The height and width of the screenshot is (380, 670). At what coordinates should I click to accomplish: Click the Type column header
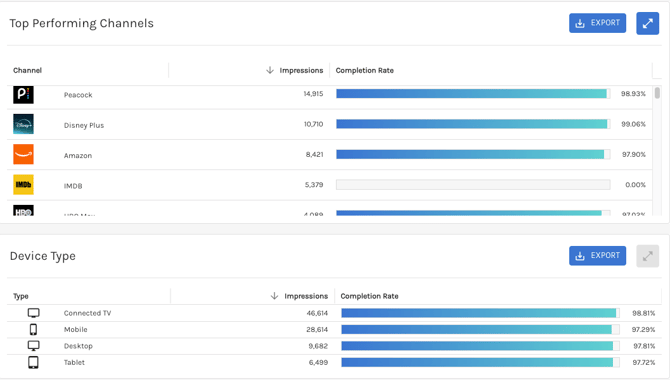pyautogui.click(x=21, y=296)
